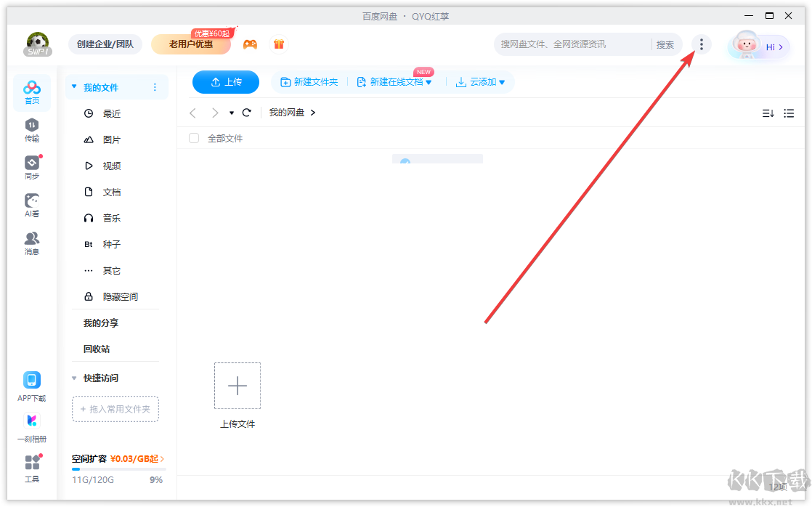Click the 拖入常用文件夹 drop box
The image size is (812, 507).
click(x=115, y=409)
